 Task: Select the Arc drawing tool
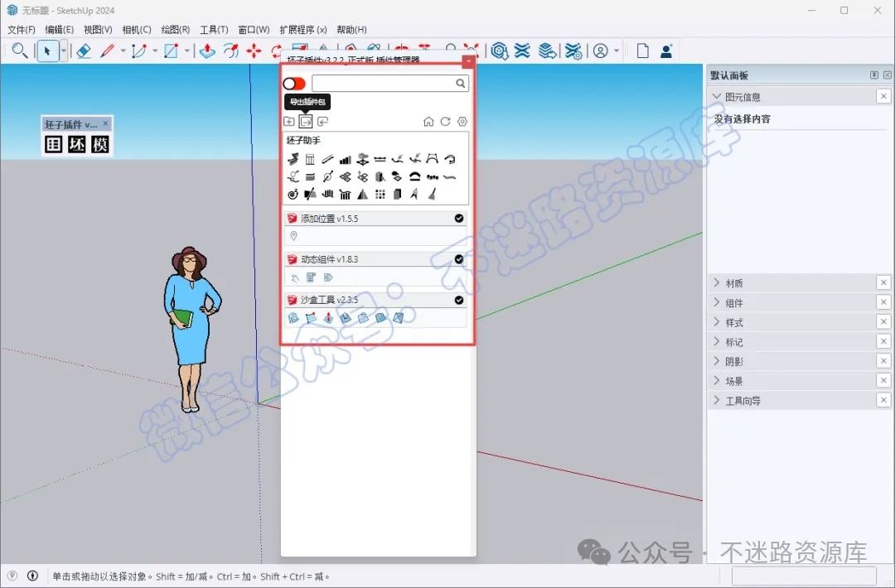tap(139, 51)
